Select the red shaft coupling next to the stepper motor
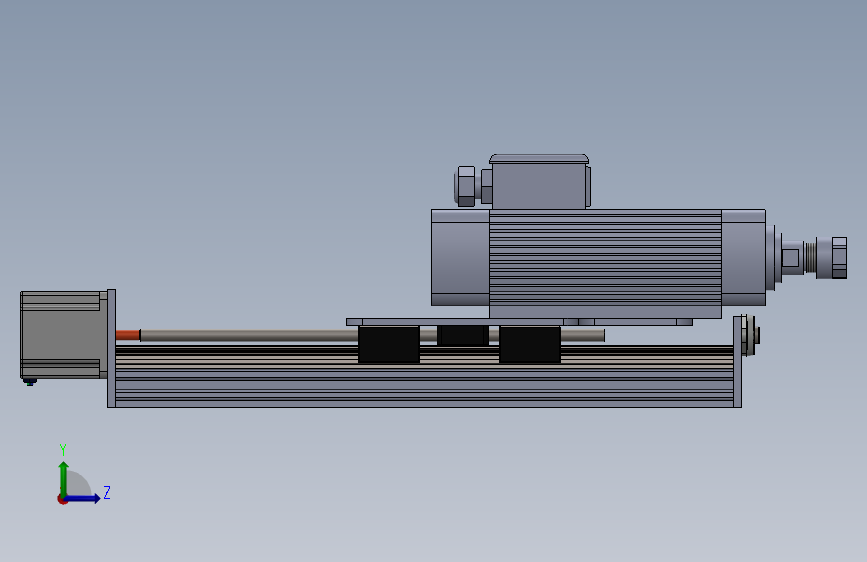The height and width of the screenshot is (562, 867). pos(128,335)
